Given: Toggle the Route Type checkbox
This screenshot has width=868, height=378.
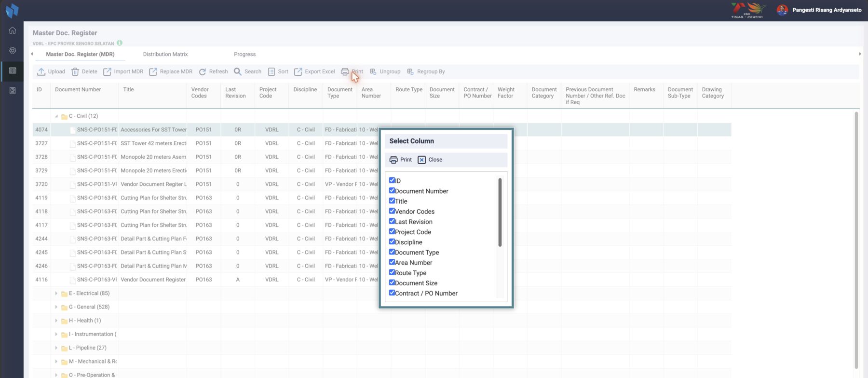Looking at the screenshot, I should [x=392, y=272].
